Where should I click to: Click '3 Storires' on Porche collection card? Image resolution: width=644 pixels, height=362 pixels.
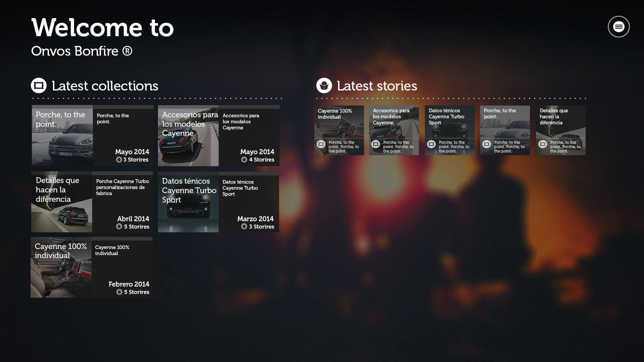tap(136, 160)
